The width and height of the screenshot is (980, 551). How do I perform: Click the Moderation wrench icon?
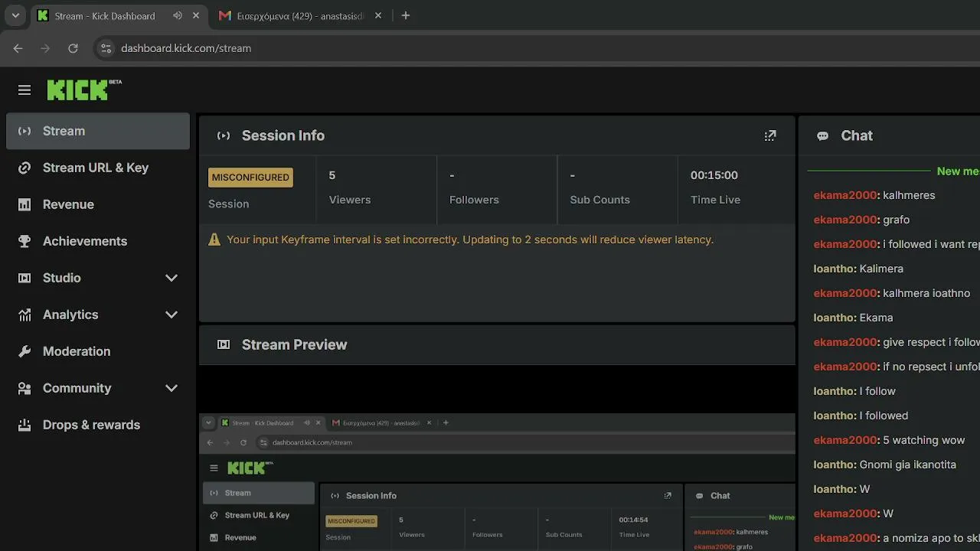(24, 351)
